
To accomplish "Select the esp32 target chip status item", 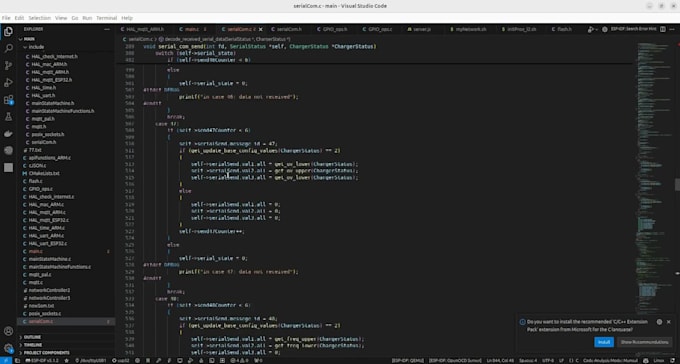I will (121, 361).
